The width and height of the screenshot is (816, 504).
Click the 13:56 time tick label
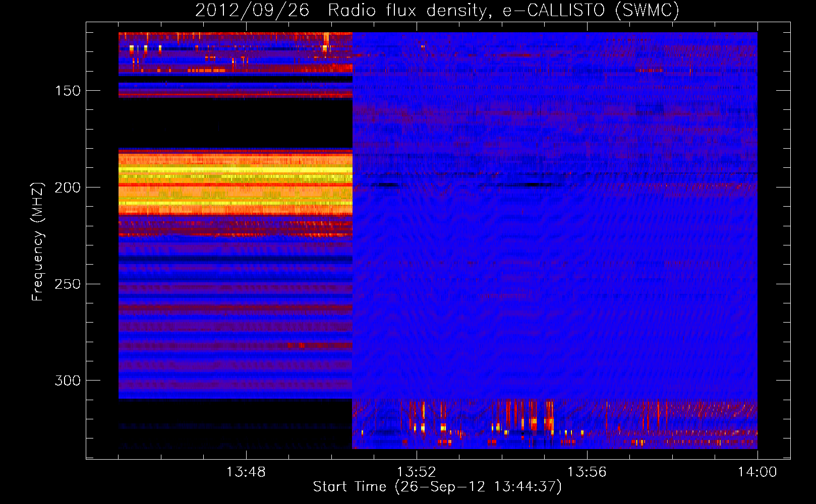coord(587,472)
